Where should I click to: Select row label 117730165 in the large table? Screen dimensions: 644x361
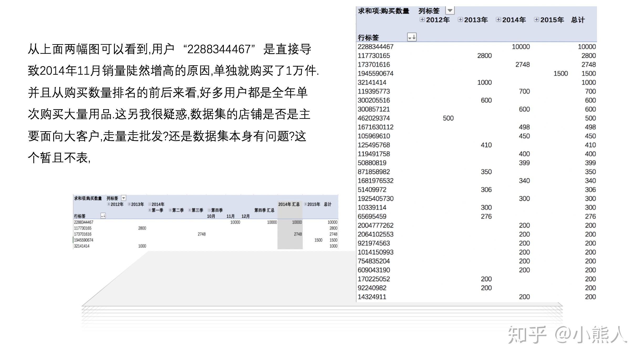(x=374, y=56)
